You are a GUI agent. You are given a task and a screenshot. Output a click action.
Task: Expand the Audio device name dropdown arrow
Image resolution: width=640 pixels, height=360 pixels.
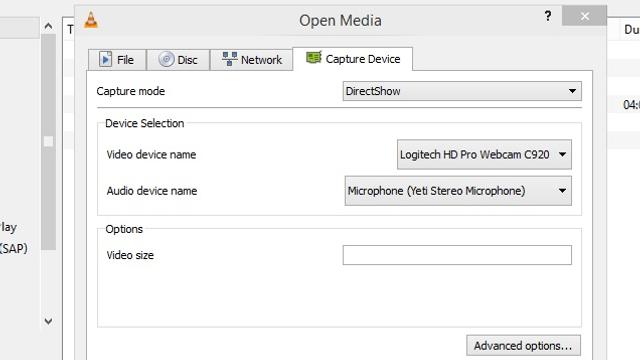click(562, 191)
